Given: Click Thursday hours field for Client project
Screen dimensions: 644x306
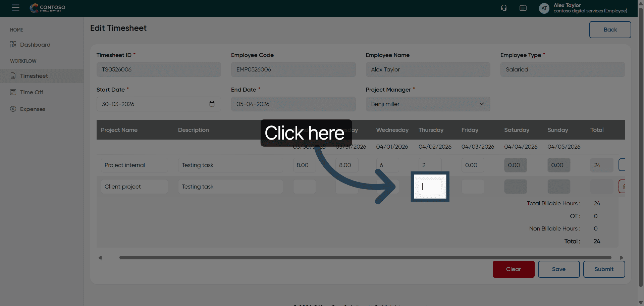Looking at the screenshot, I should click(430, 187).
